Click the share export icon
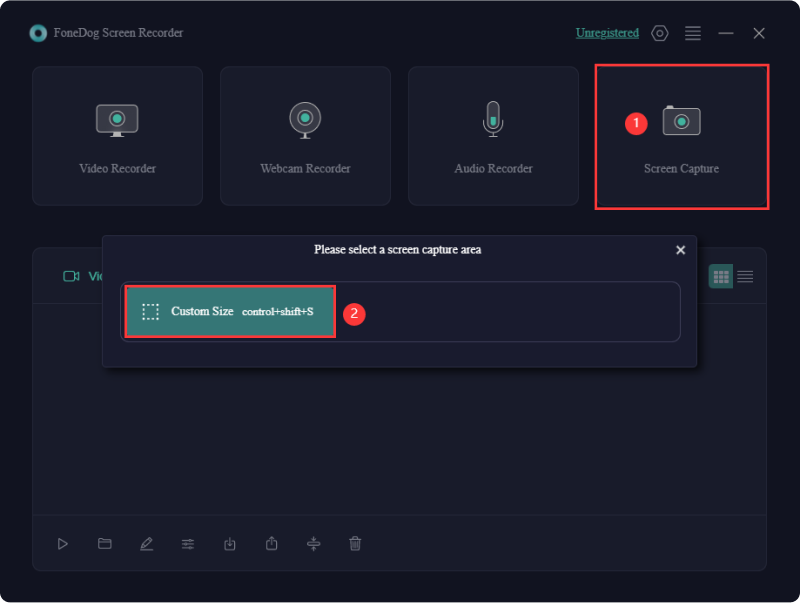The height and width of the screenshot is (603, 800). point(271,543)
